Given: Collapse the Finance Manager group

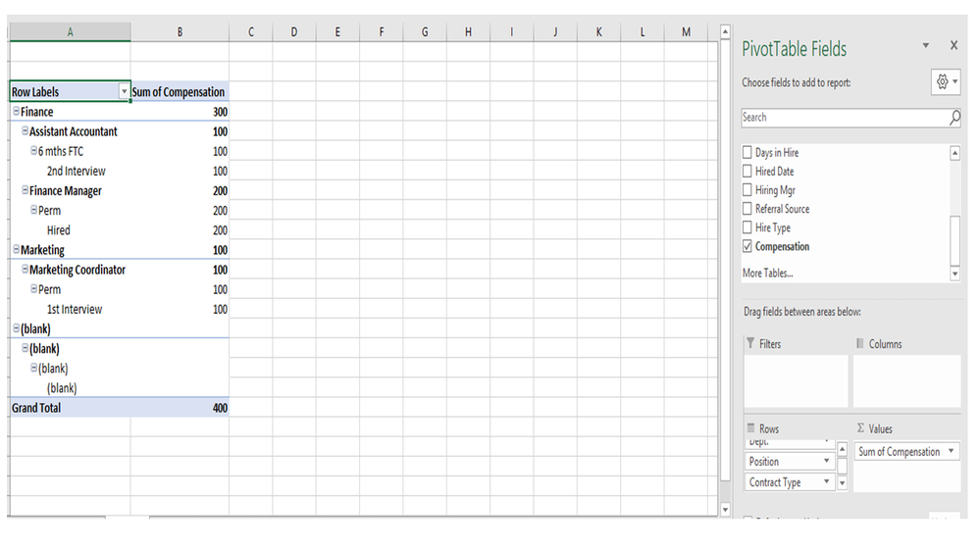Looking at the screenshot, I should point(25,190).
